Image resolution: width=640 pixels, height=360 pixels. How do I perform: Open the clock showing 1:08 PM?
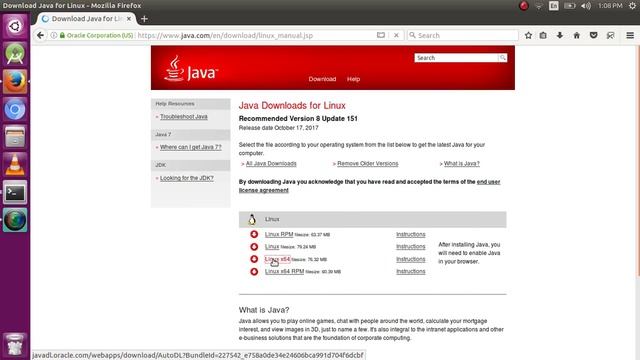tap(610, 6)
